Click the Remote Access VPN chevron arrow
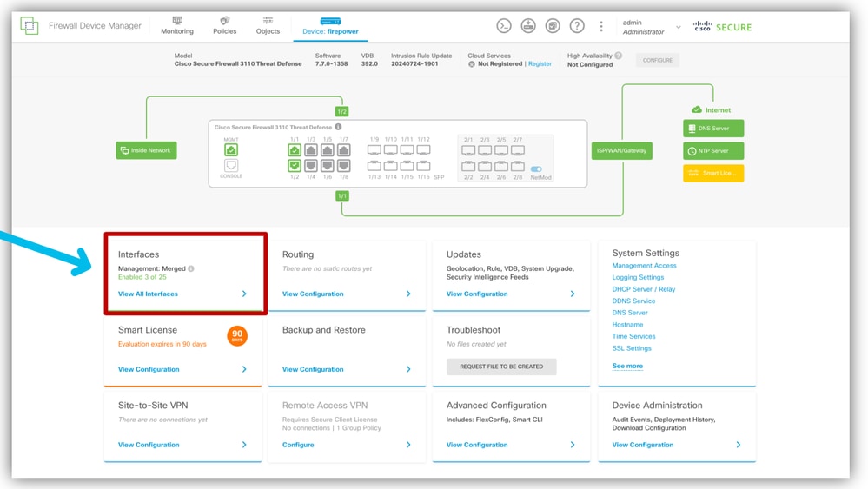The height and width of the screenshot is (489, 868). pos(408,445)
